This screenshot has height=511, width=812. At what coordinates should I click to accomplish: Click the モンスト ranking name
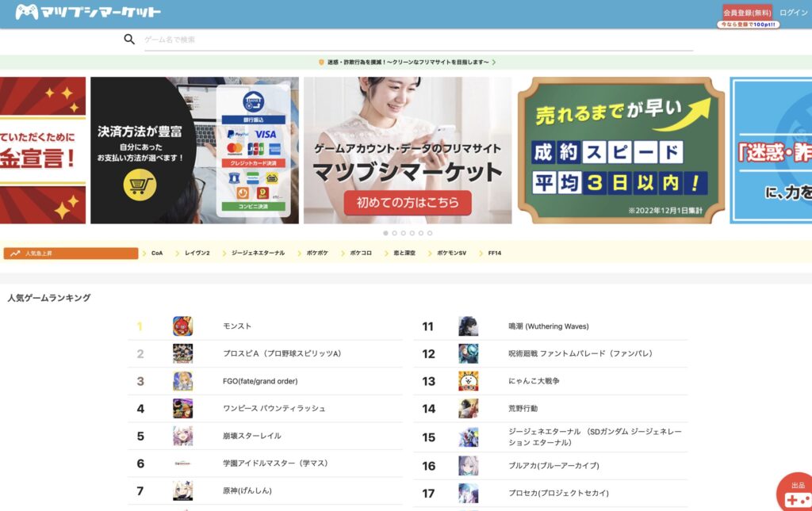237,326
